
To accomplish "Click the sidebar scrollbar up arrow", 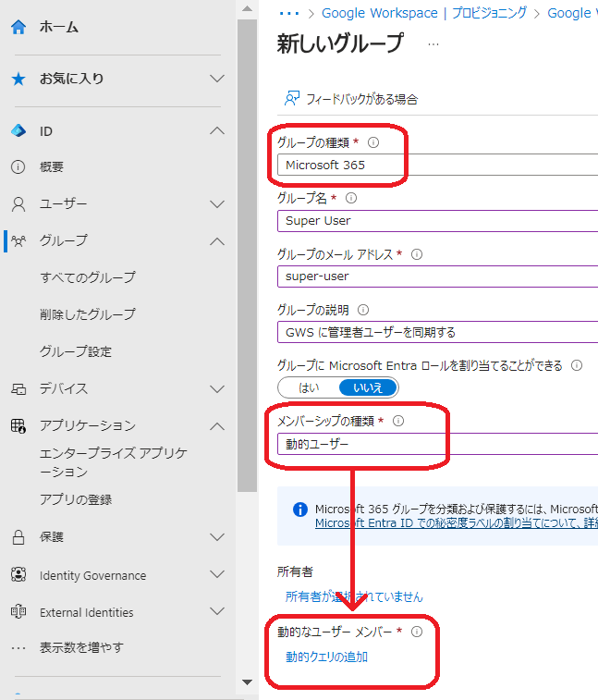I will (x=247, y=8).
